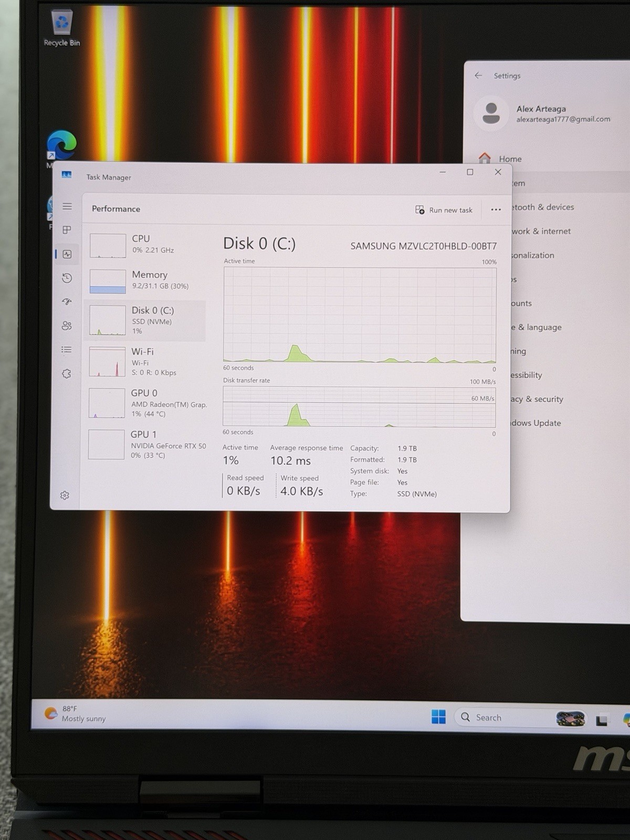
Task: Select GPU 0 AMD Radeon entry
Action: (146, 403)
